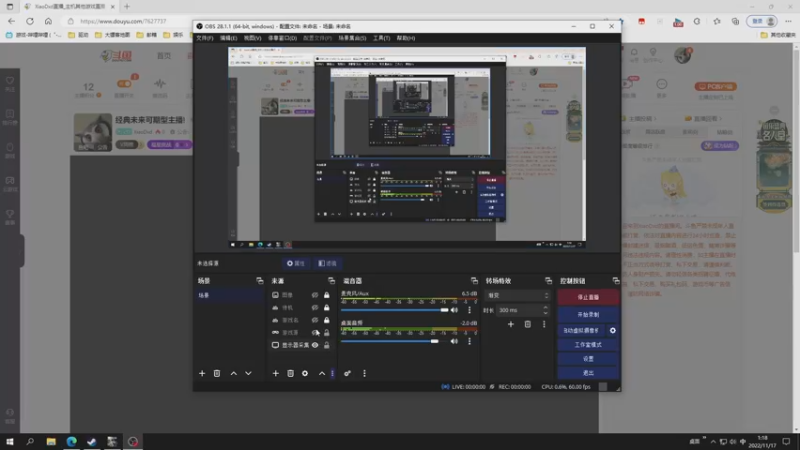This screenshot has width=800, height=450.
Task: Open the virtual camera settings gear icon
Action: point(613,331)
